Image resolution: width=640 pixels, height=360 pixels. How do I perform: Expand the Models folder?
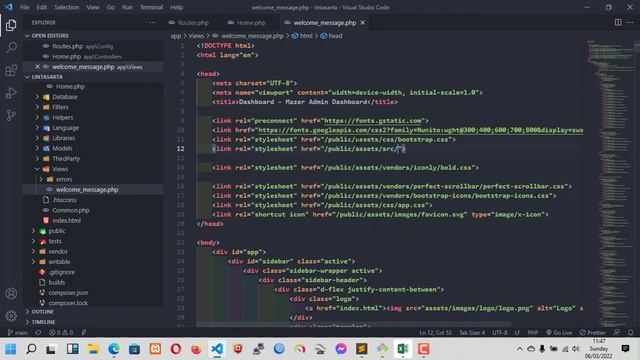(x=62, y=148)
